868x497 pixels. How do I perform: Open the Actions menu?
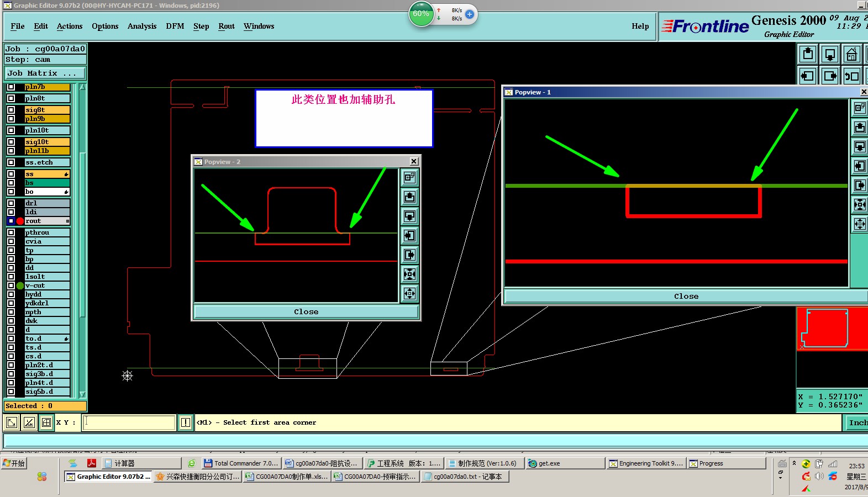[x=70, y=26]
